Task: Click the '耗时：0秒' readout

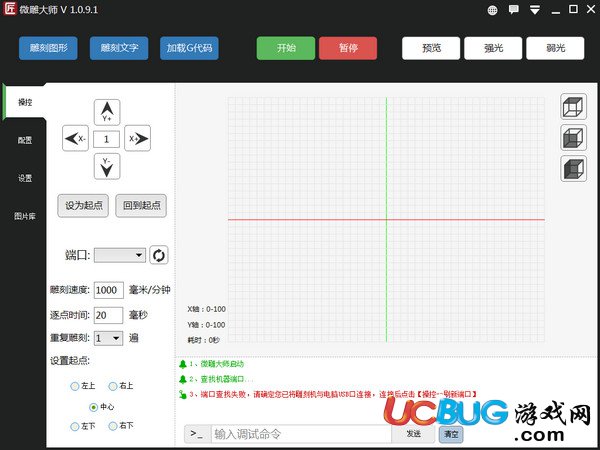Action: point(204,340)
